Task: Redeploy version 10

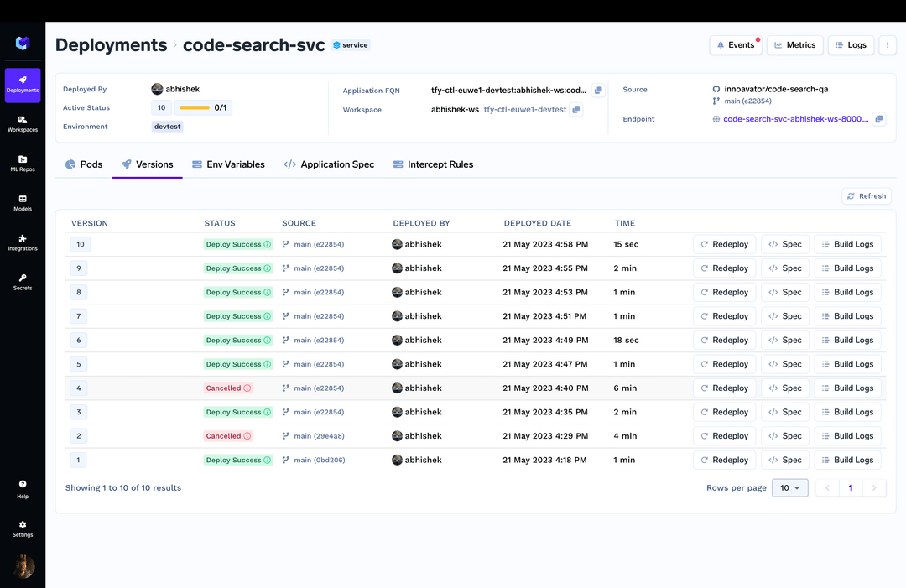Action: [724, 245]
